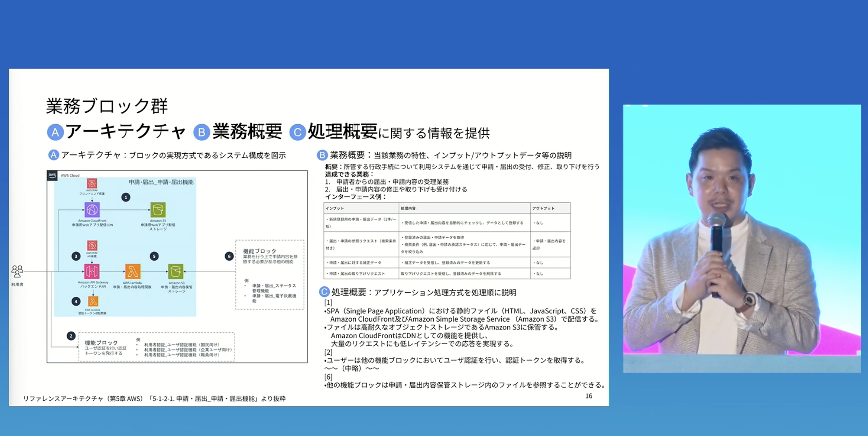Click the 利用者 users icon
Image resolution: width=868 pixels, height=436 pixels.
tap(17, 271)
